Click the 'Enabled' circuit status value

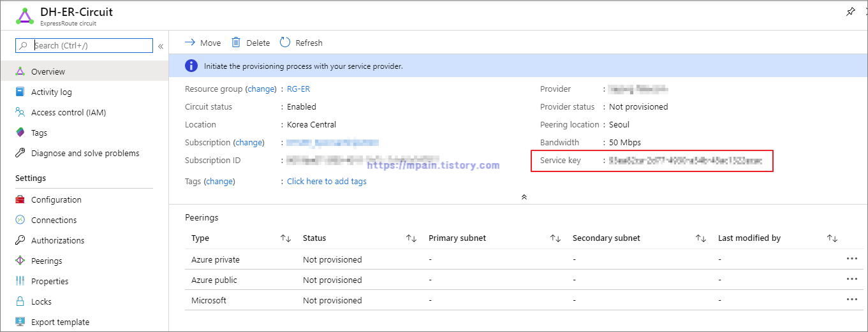(x=302, y=107)
